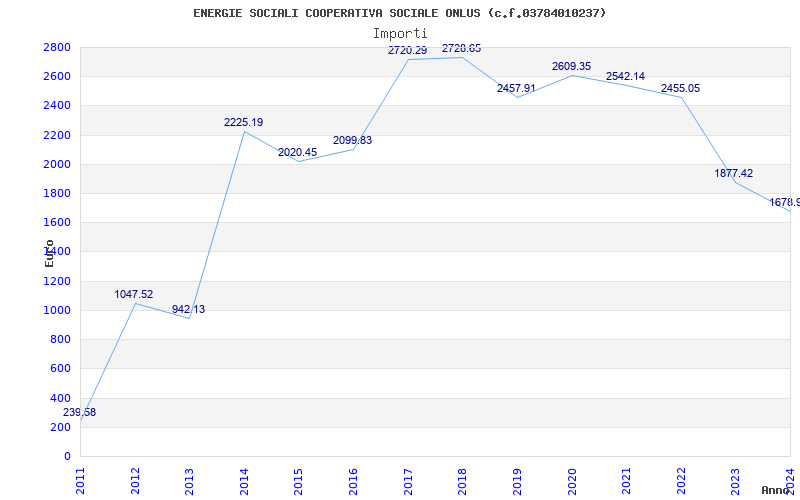Click the y-axis value 200
The height and width of the screenshot is (500, 800).
click(x=61, y=427)
